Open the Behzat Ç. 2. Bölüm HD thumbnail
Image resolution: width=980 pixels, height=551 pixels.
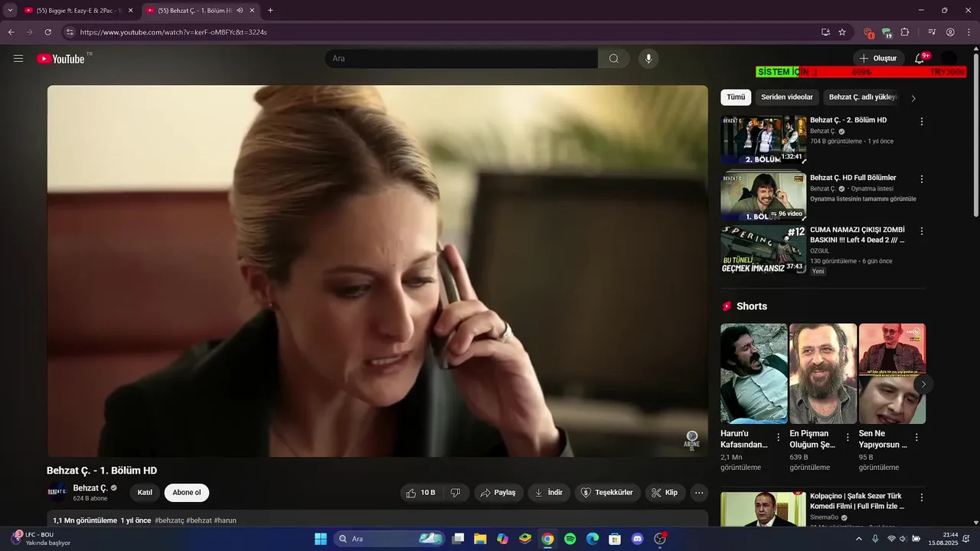pyautogui.click(x=763, y=139)
